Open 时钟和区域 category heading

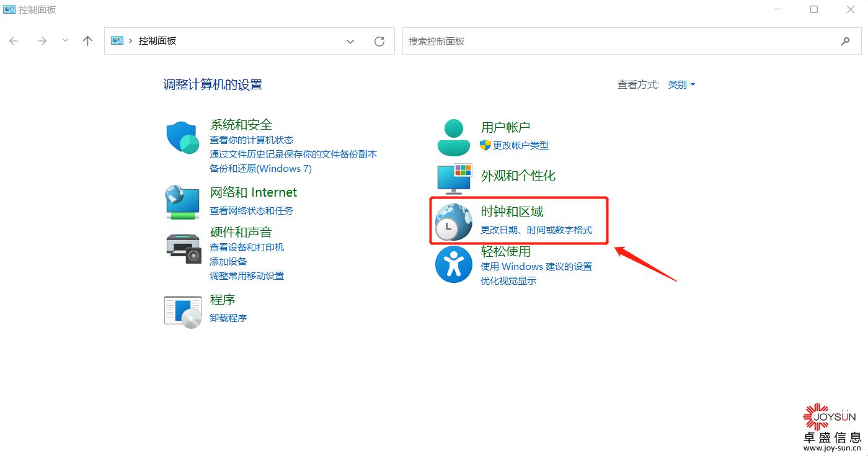[x=512, y=212]
